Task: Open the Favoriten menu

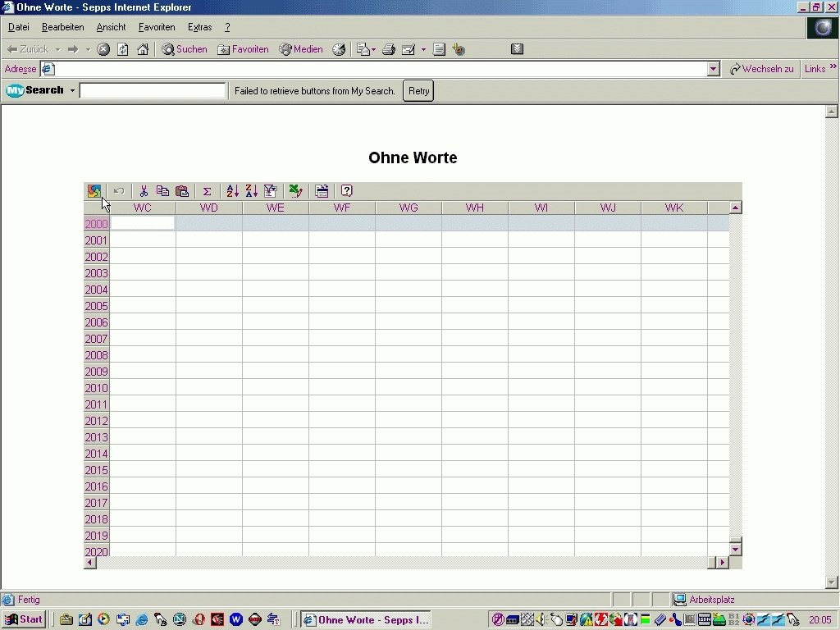Action: coord(156,27)
